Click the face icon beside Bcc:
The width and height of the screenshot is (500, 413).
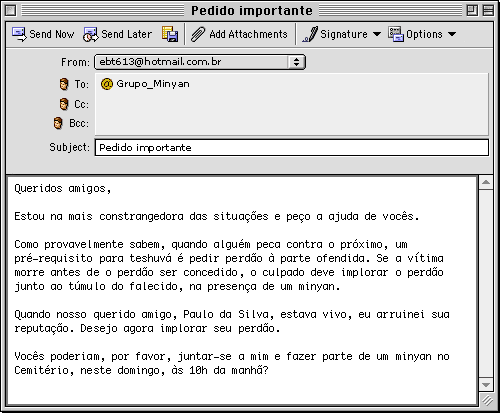[x=58, y=123]
